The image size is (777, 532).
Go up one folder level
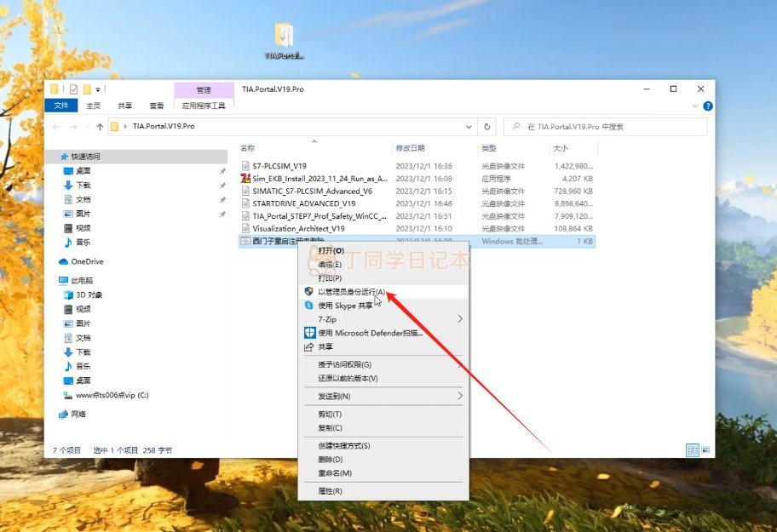[x=100, y=127]
